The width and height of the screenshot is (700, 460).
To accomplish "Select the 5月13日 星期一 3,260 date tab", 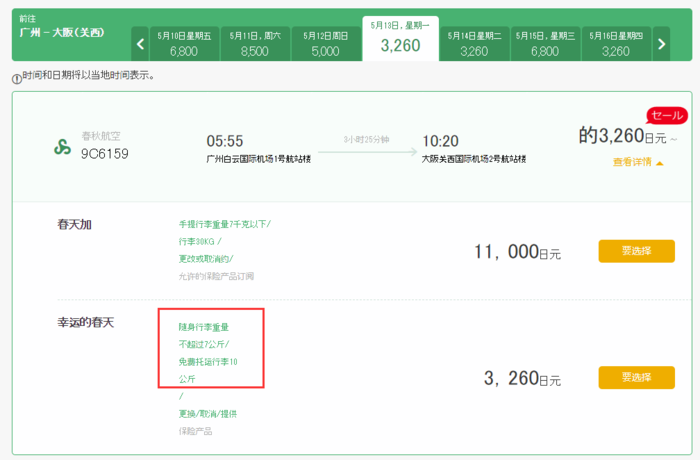I will (x=400, y=38).
